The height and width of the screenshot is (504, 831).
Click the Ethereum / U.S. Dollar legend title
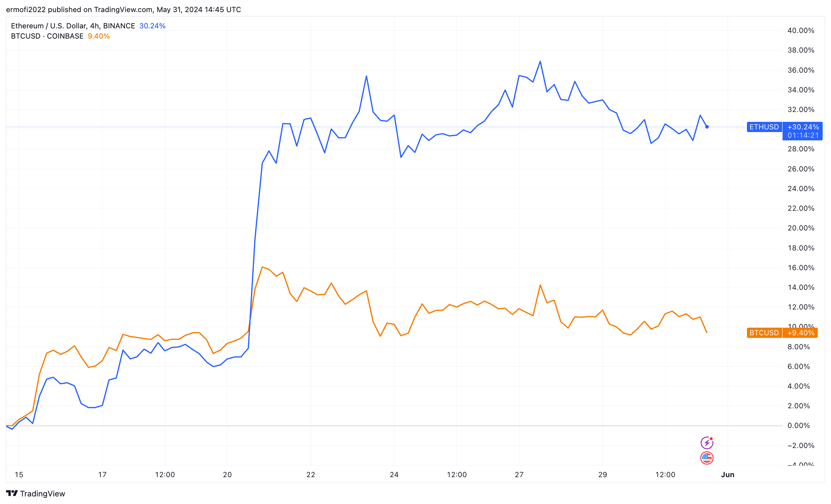(x=73, y=26)
